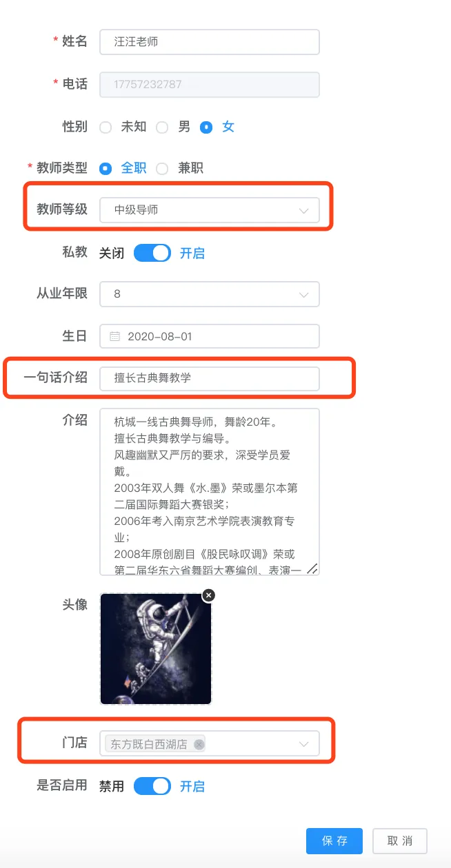Click the 姓名 input field
Screen dimensions: 451x868
click(x=210, y=42)
